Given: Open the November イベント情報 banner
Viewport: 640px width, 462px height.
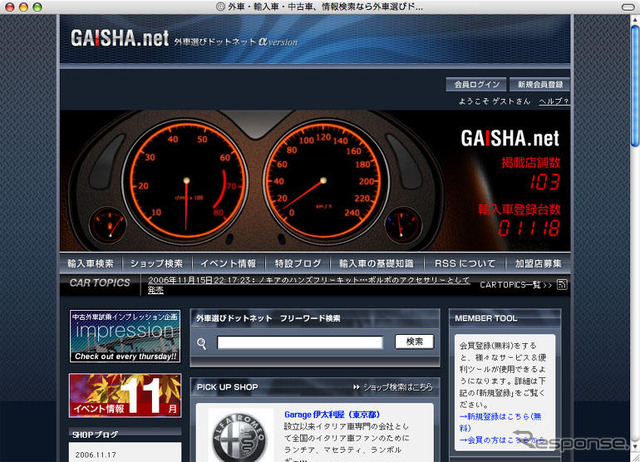Looking at the screenshot, I should click(x=125, y=395).
